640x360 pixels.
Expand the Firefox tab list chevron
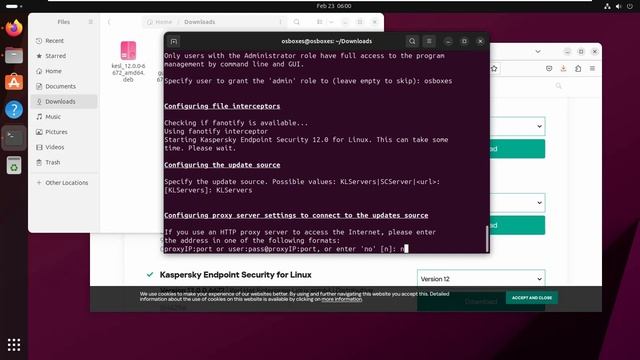[538, 51]
